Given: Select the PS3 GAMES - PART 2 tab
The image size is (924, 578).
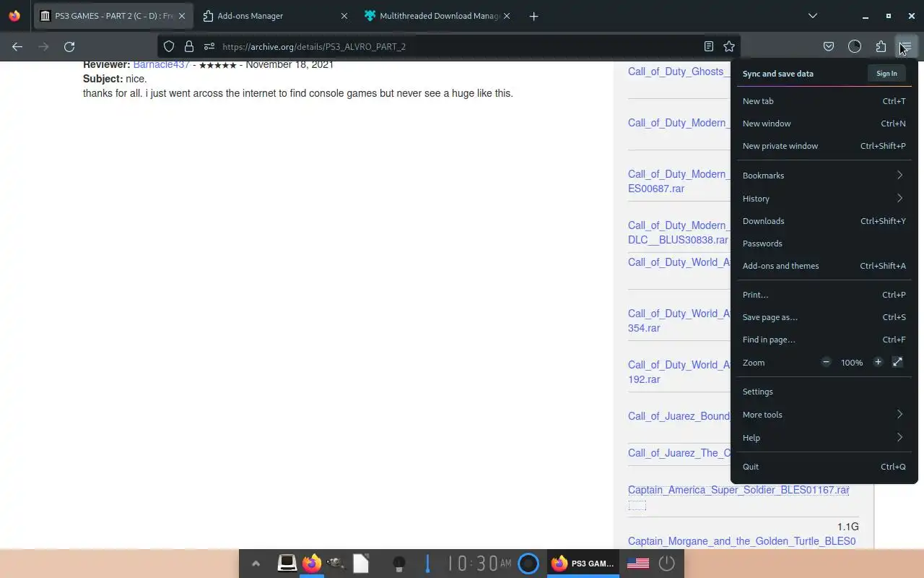Looking at the screenshot, I should point(113,16).
